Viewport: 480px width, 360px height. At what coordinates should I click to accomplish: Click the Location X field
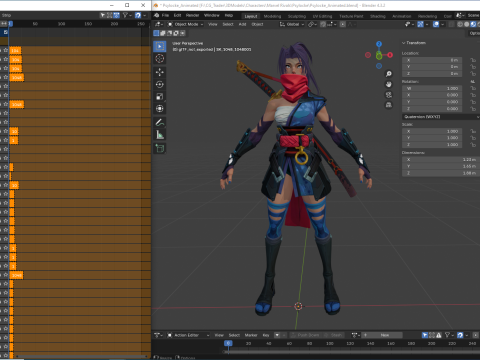(432, 60)
